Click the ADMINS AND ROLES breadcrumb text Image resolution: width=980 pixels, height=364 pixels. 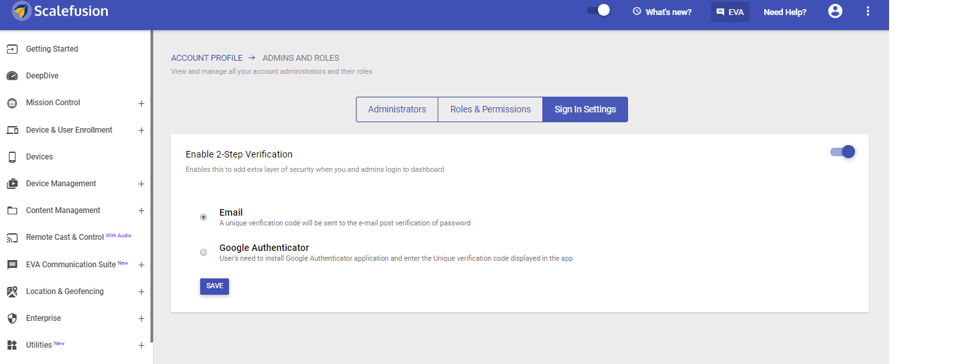point(301,58)
